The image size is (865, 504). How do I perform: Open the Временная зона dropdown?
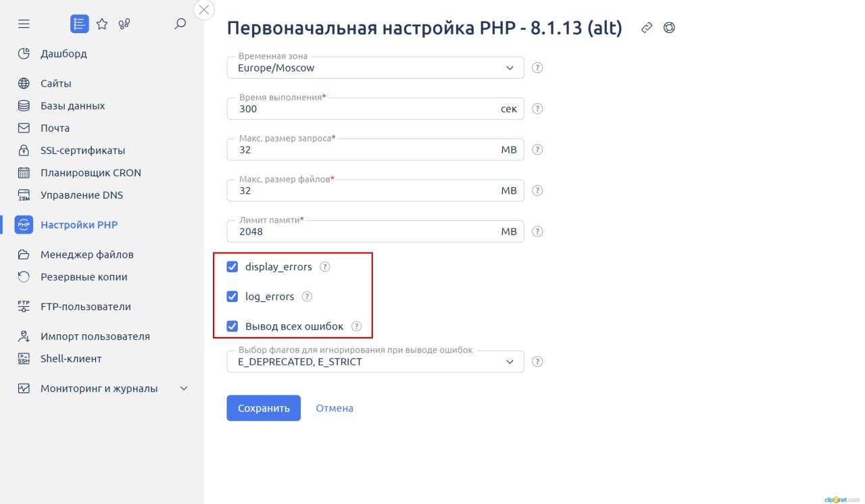(x=375, y=68)
